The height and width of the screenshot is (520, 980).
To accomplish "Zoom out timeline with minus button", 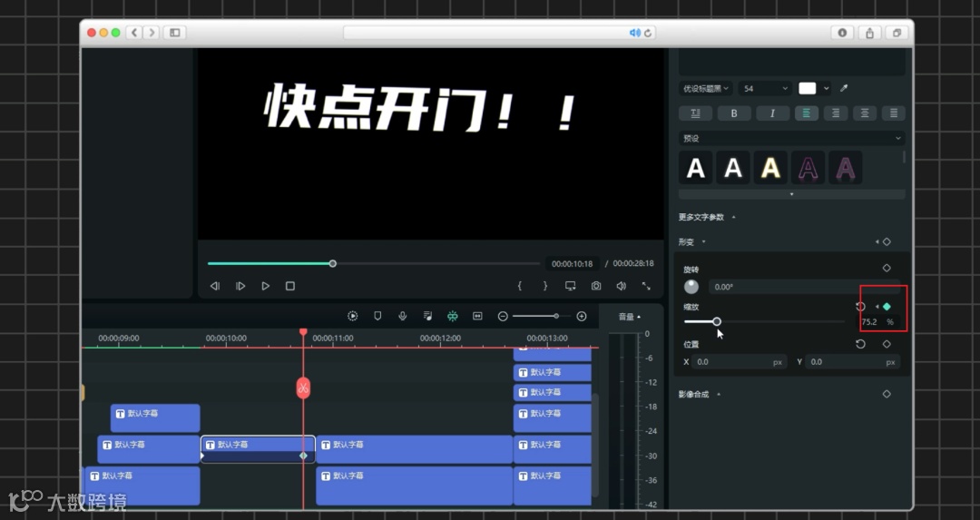I will click(503, 316).
